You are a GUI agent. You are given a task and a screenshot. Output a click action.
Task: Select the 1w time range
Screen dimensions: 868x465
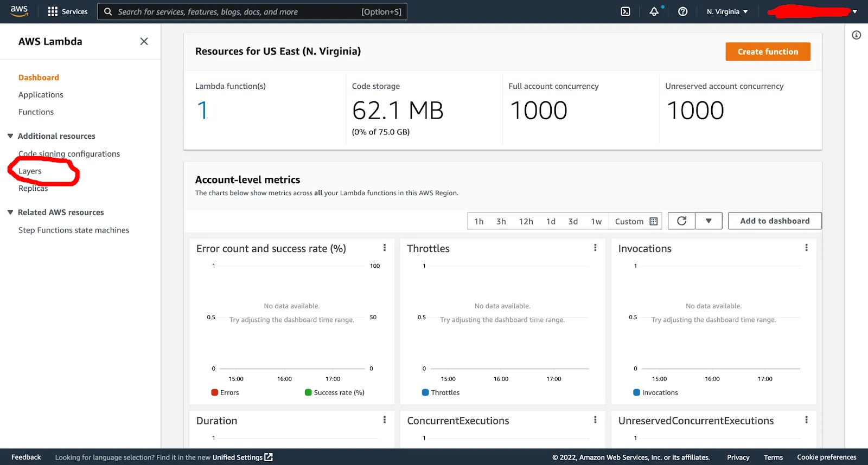point(596,221)
